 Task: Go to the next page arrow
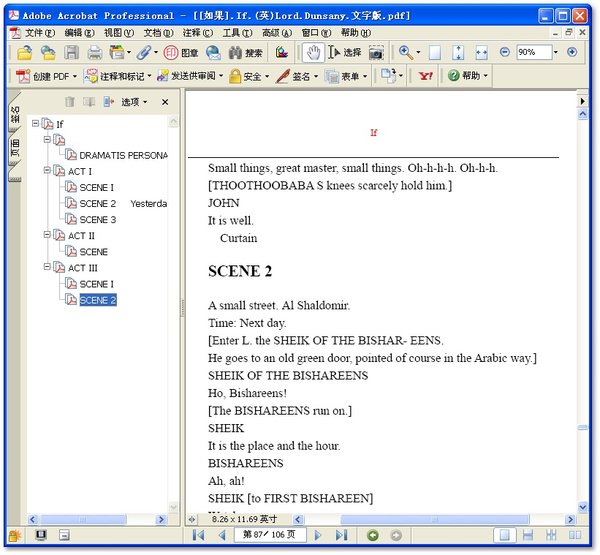pos(318,536)
